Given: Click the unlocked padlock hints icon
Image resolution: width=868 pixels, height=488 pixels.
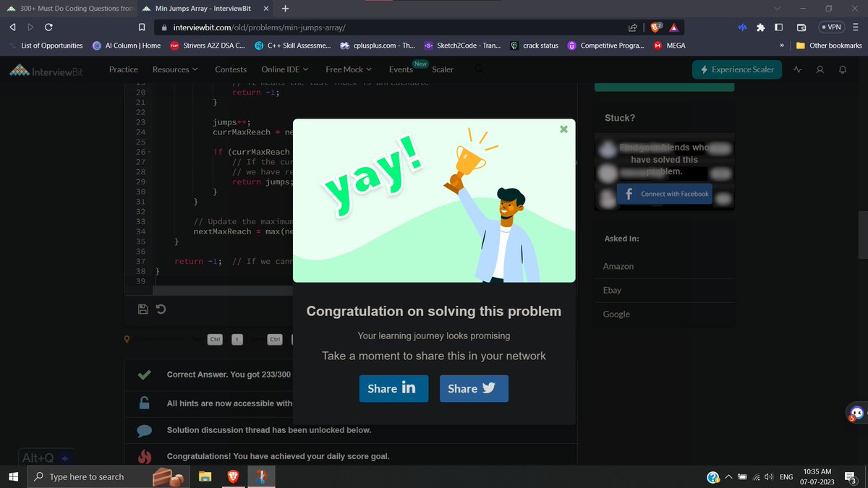Looking at the screenshot, I should (145, 403).
